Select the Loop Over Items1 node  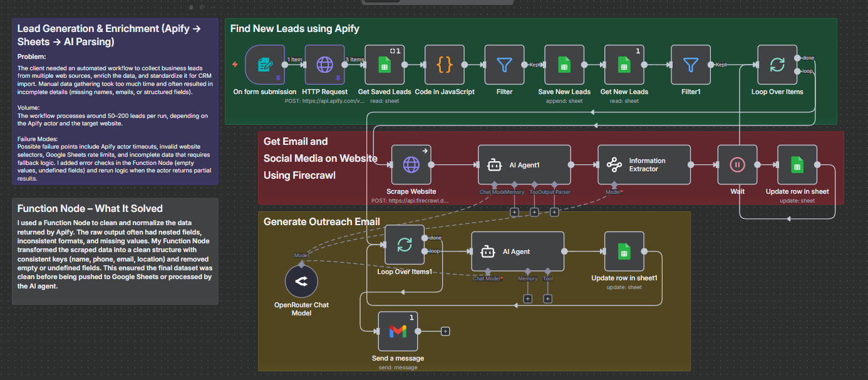coord(405,245)
